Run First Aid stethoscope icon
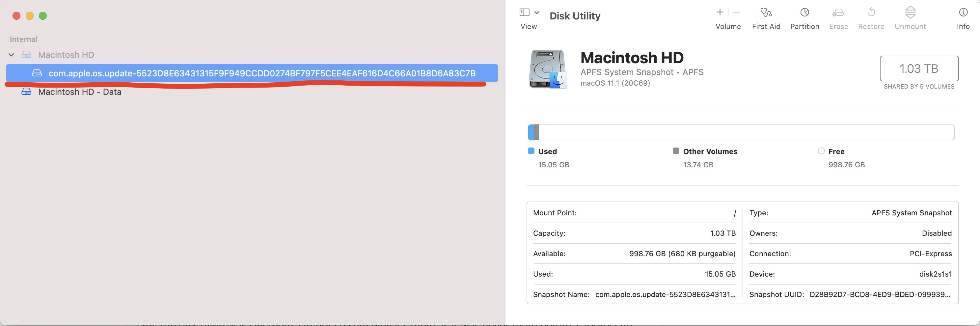 [x=766, y=13]
